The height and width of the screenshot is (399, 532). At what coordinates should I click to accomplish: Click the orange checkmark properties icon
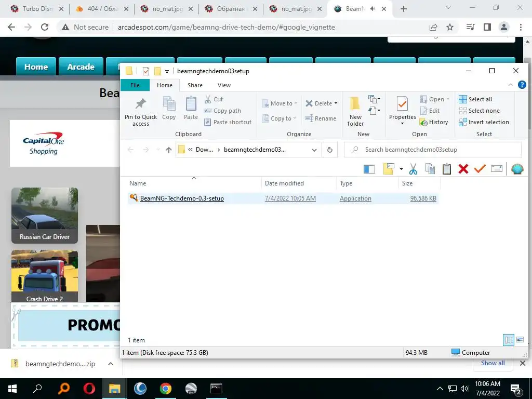coord(480,168)
